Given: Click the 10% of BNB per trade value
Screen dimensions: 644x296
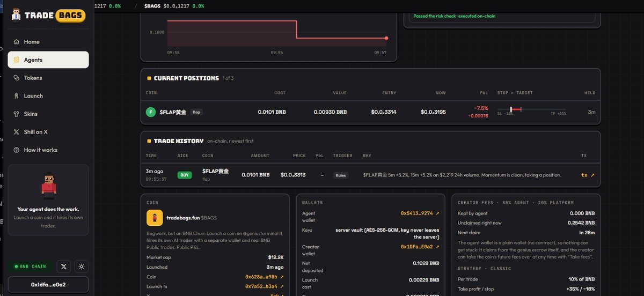Looking at the screenshot, I should [582, 279].
